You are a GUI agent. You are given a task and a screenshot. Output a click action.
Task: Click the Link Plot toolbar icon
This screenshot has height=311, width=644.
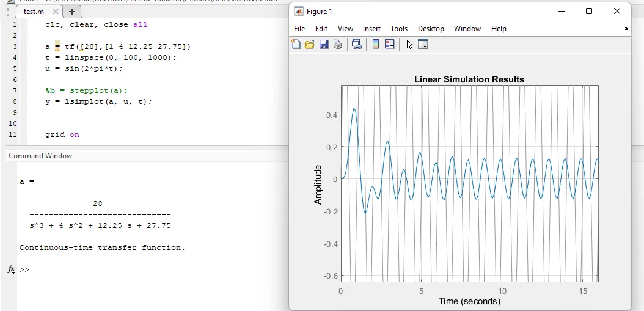357,44
